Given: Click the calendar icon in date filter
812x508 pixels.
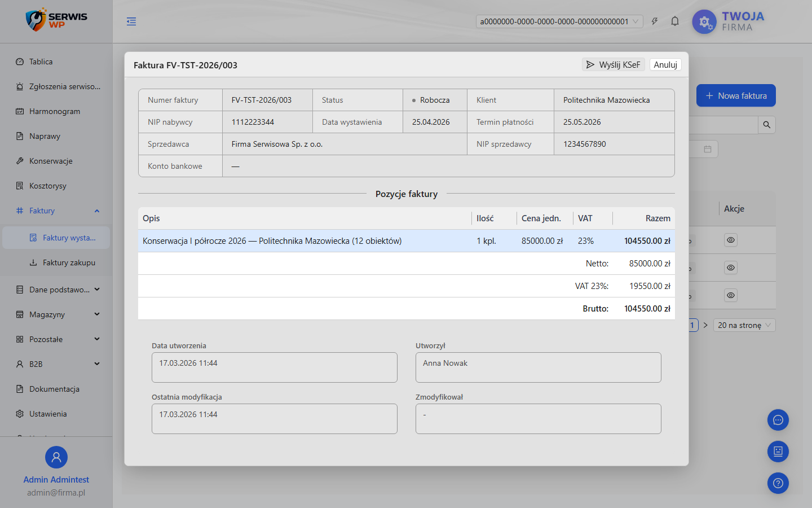Looking at the screenshot, I should click(708, 149).
